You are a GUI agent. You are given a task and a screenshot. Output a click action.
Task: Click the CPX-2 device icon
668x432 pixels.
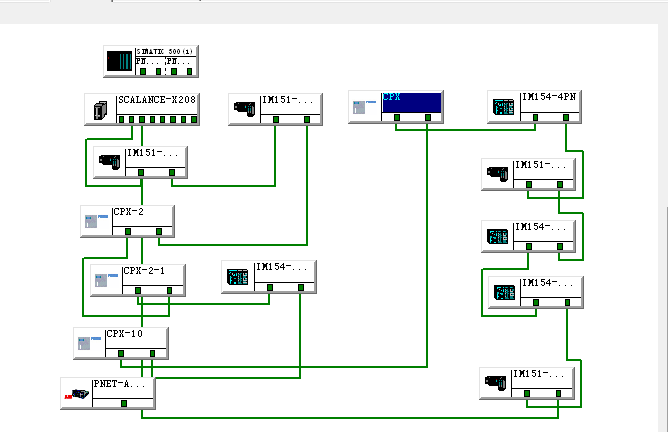point(95,221)
